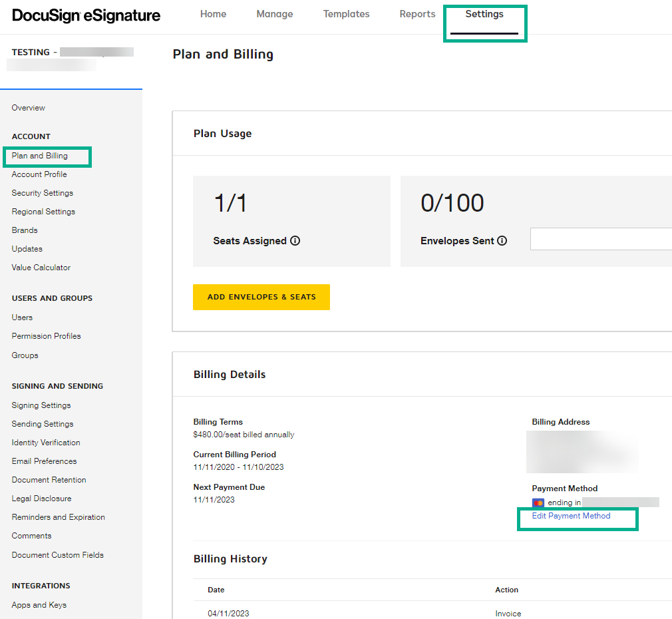Click the Seats Assigned info icon
The height and width of the screenshot is (619, 672).
[295, 241]
